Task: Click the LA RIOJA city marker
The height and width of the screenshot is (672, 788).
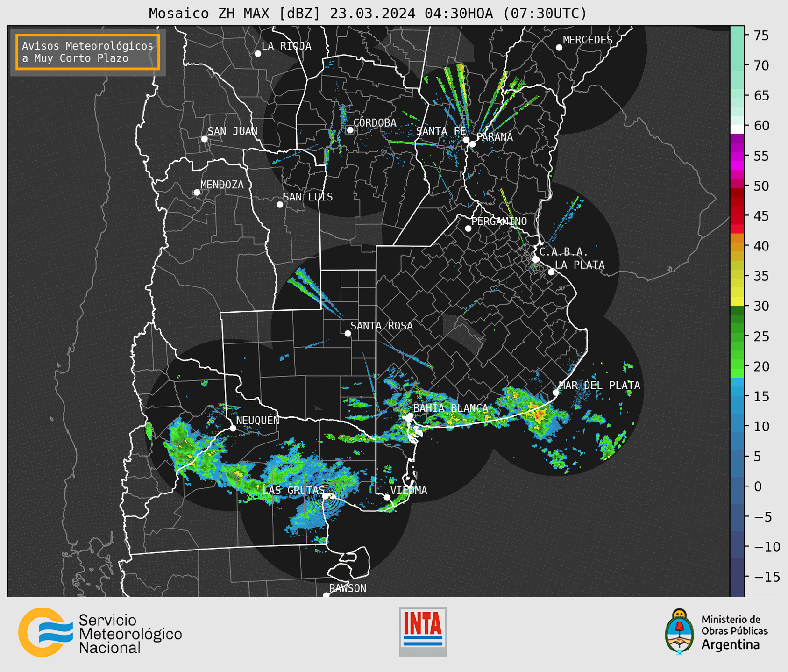Action: (258, 54)
